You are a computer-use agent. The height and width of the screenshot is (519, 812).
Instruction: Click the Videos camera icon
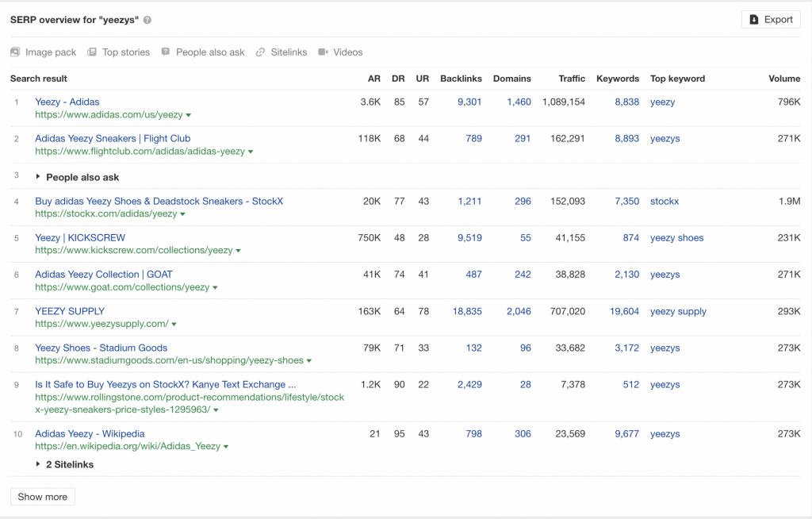[324, 52]
